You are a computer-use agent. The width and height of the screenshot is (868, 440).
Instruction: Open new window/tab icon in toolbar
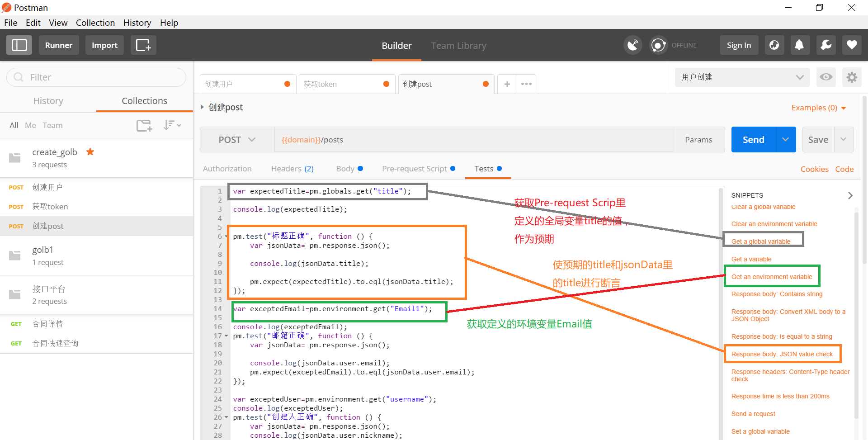pos(143,45)
